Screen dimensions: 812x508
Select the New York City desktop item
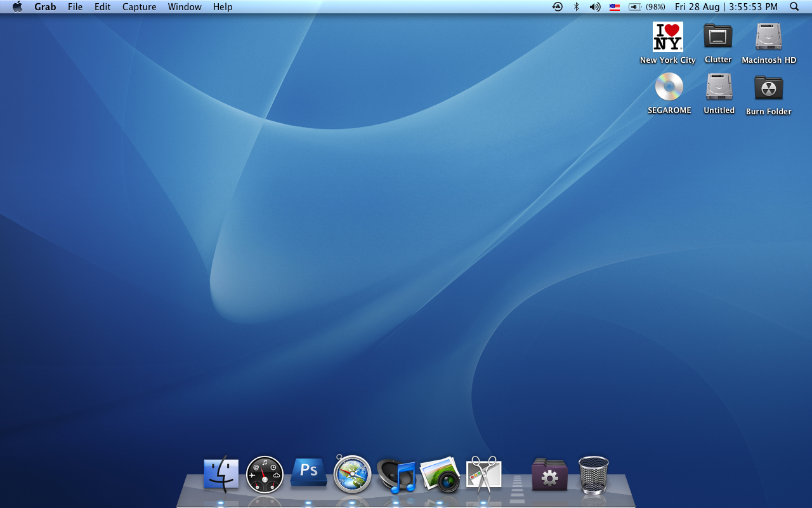[x=667, y=37]
